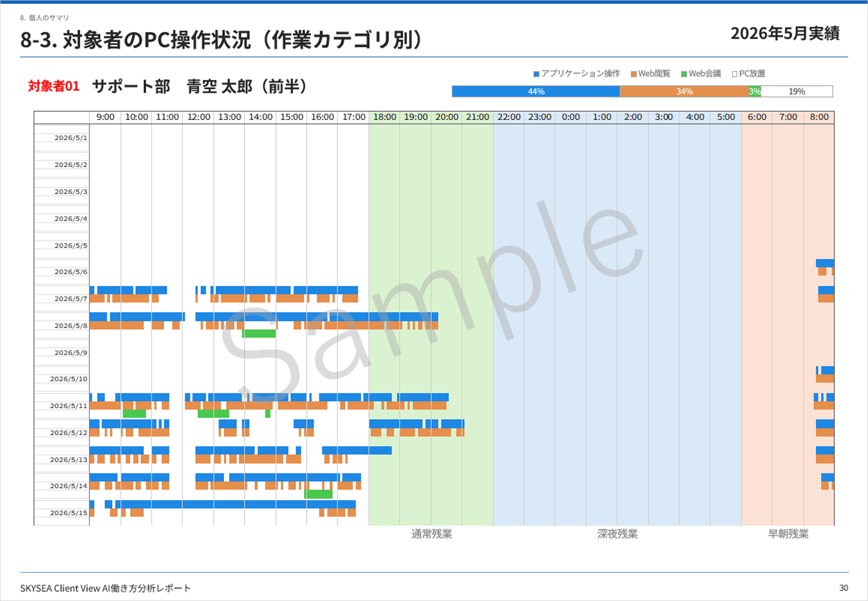Click the 21:00 time column header

point(478,117)
